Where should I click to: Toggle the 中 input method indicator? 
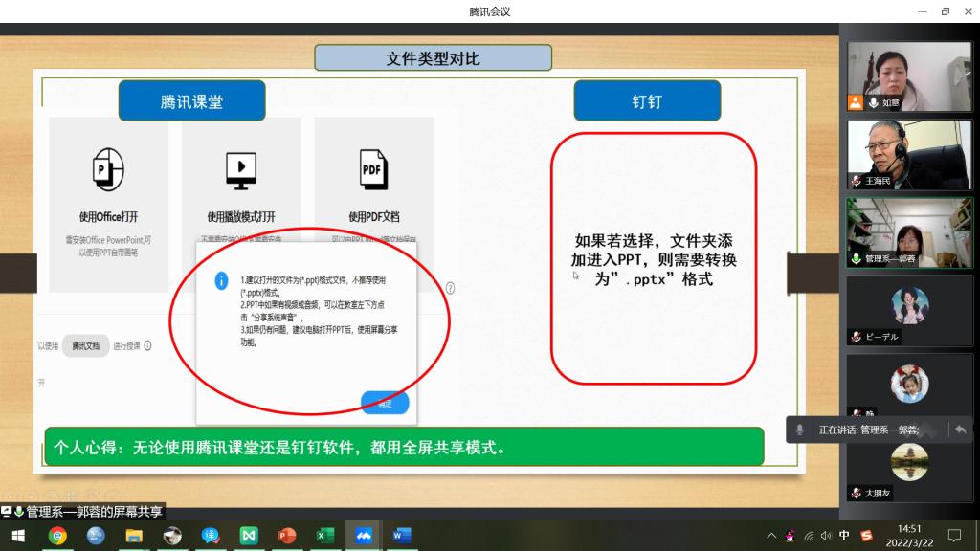click(844, 536)
